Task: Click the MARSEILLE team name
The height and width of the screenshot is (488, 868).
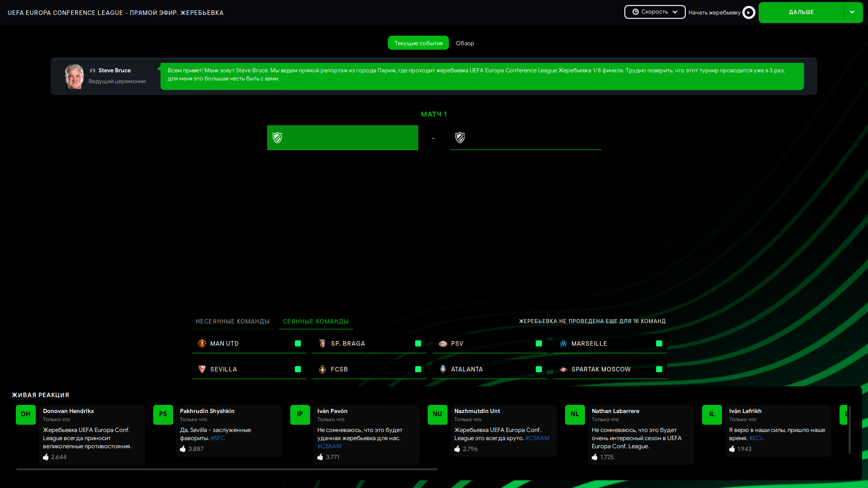Action: click(x=589, y=343)
